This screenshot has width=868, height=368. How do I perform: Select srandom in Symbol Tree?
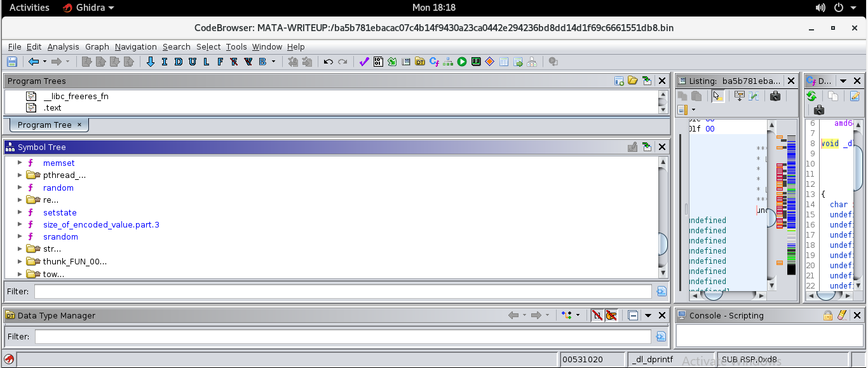(60, 236)
